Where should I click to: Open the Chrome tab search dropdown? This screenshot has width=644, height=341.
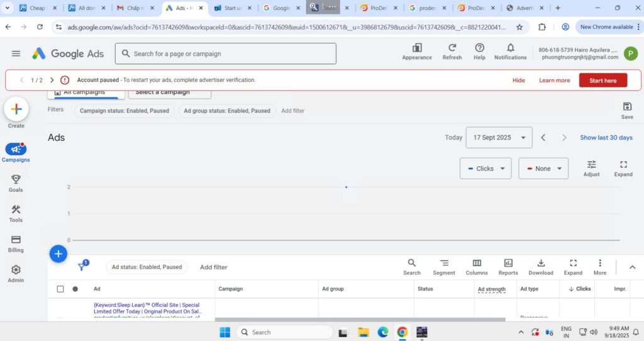(8, 8)
